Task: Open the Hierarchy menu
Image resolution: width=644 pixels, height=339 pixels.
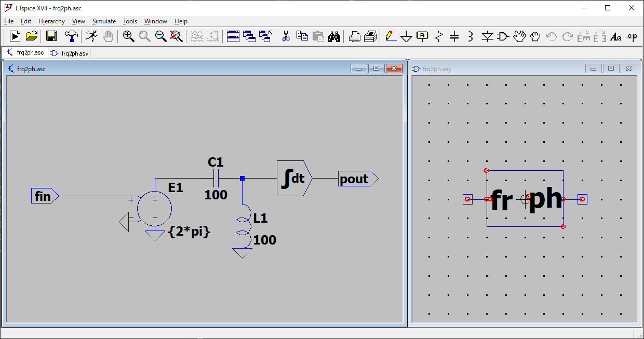Action: [x=51, y=21]
